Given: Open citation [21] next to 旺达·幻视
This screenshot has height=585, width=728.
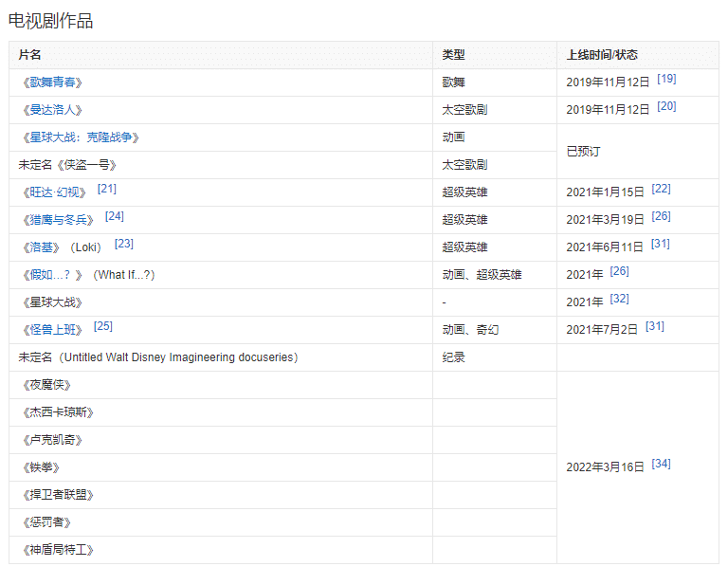Looking at the screenshot, I should tap(107, 189).
